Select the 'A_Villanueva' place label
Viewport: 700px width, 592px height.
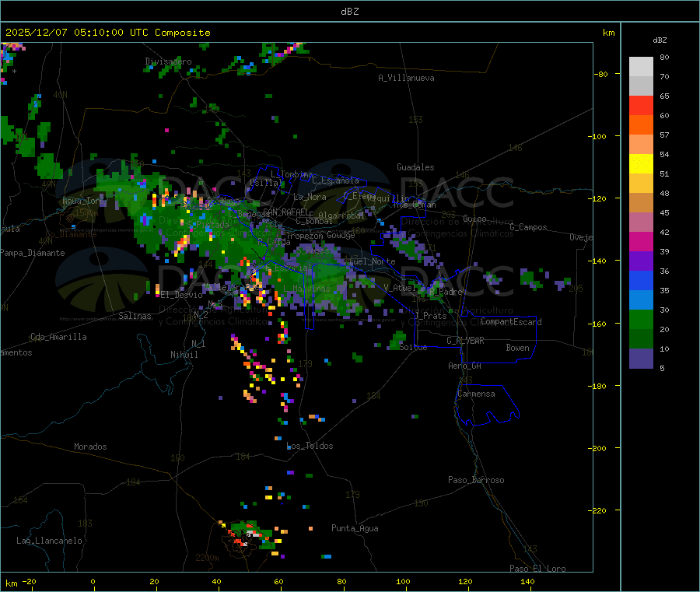406,78
